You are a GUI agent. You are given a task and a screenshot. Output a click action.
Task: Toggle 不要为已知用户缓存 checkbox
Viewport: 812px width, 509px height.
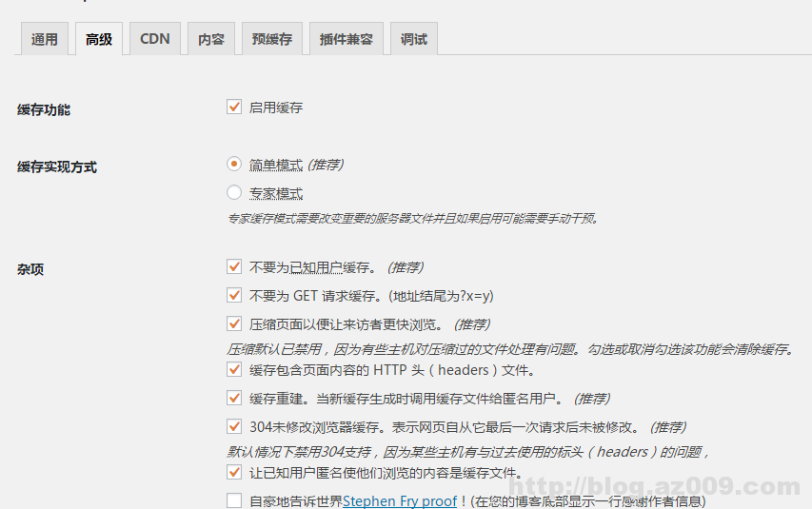click(234, 267)
